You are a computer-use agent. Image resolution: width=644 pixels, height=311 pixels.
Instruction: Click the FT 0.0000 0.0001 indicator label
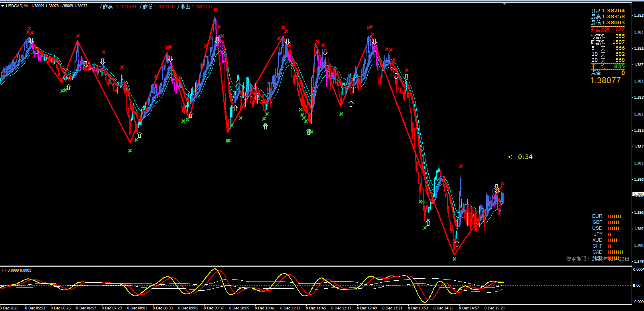pyautogui.click(x=16, y=270)
